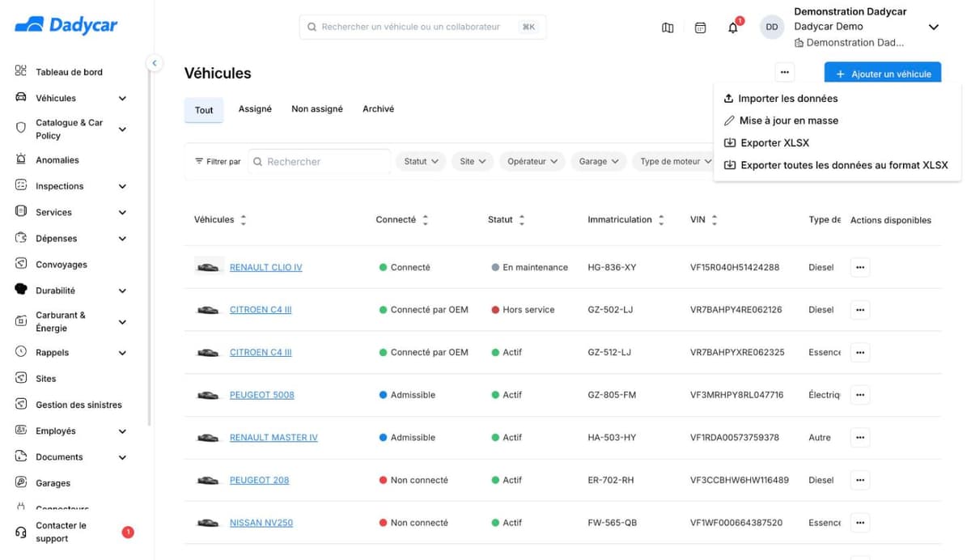971x560 pixels.
Task: Expand the Rappels sidebar section
Action: coord(122,353)
